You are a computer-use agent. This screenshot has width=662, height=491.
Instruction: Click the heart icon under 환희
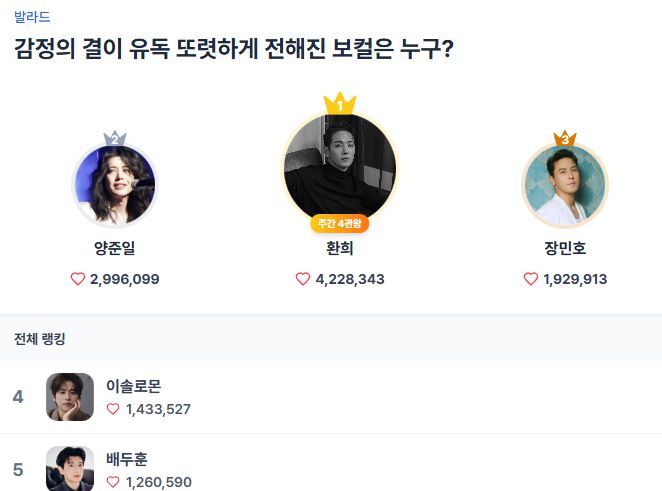point(303,279)
